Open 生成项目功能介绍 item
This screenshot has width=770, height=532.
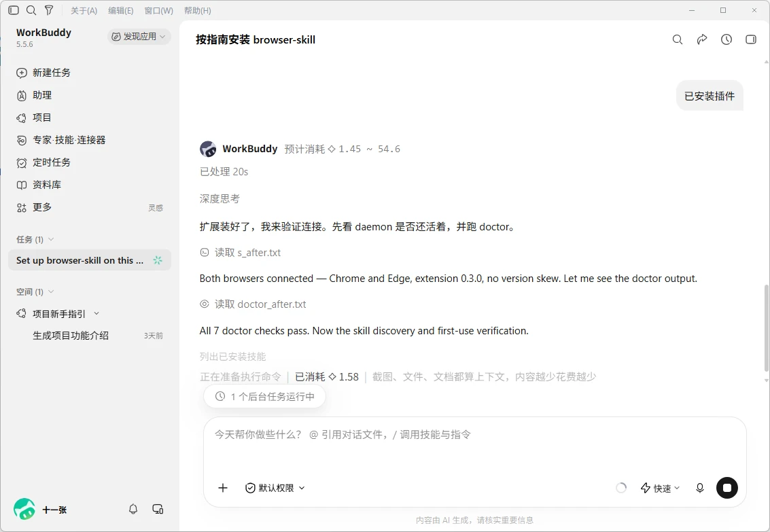(x=90, y=336)
